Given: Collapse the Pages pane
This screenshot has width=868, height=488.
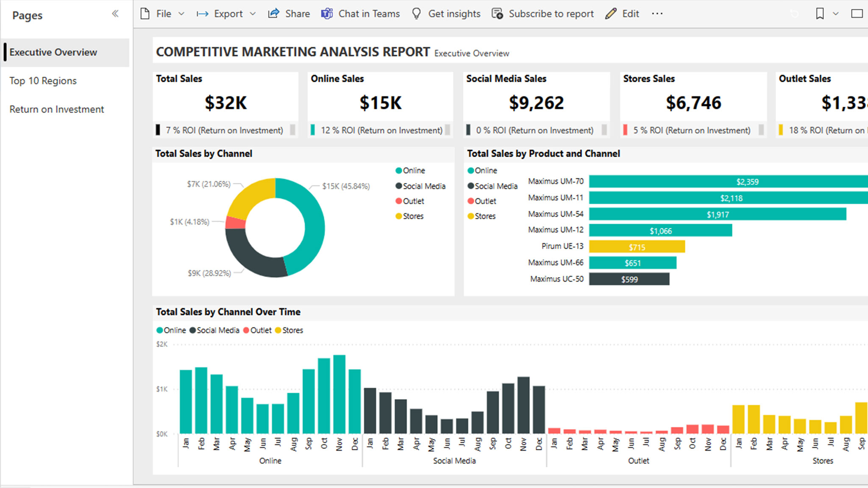Looking at the screenshot, I should coord(115,13).
